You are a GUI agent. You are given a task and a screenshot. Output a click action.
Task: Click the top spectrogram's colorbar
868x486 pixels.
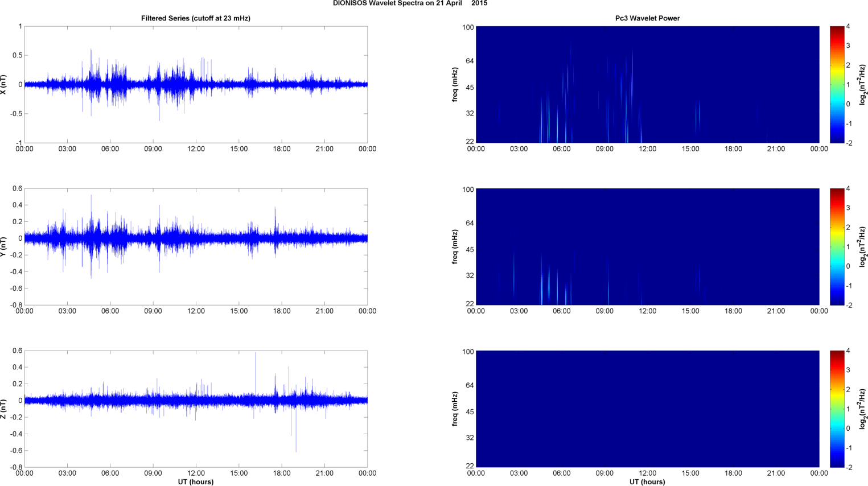[837, 85]
